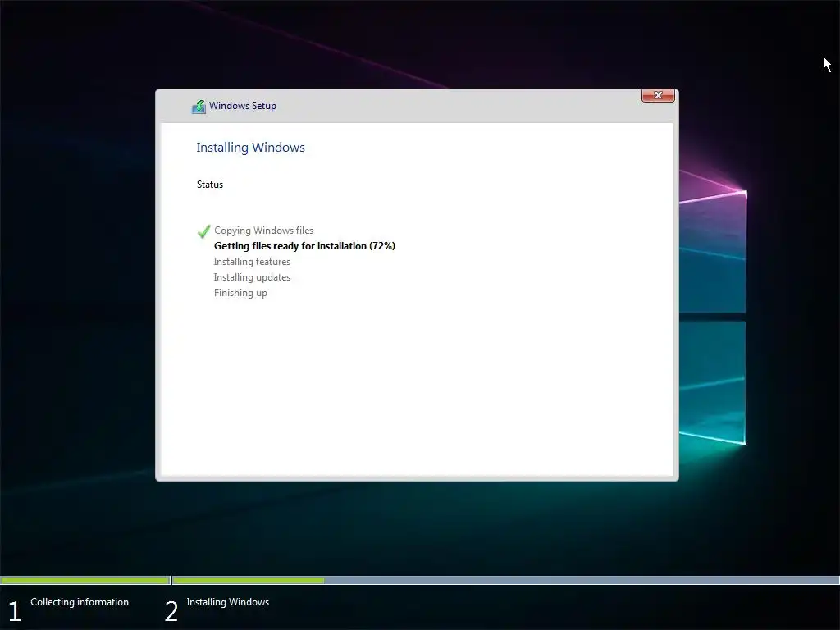Image resolution: width=840 pixels, height=630 pixels.
Task: Click the 'Status' label
Action: [x=210, y=185]
